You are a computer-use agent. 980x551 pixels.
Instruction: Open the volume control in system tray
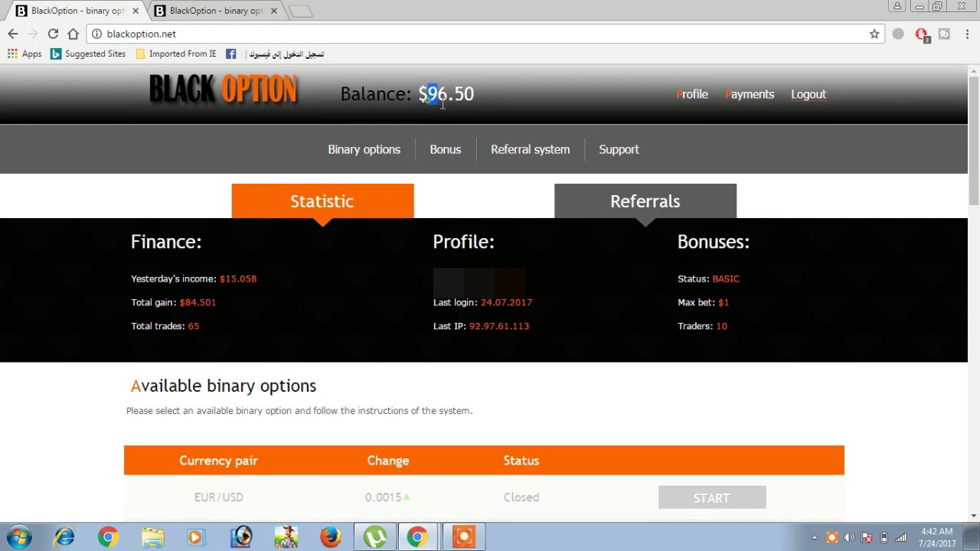coord(849,537)
